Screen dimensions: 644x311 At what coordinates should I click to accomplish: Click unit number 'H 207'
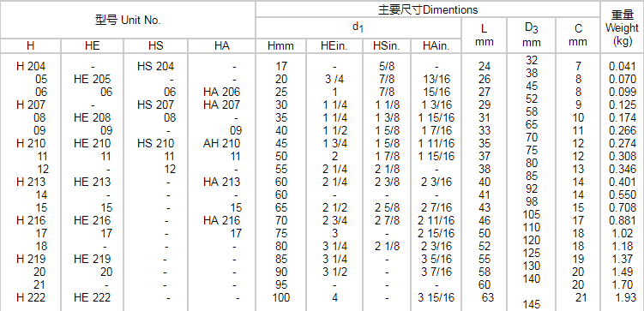(x=31, y=105)
